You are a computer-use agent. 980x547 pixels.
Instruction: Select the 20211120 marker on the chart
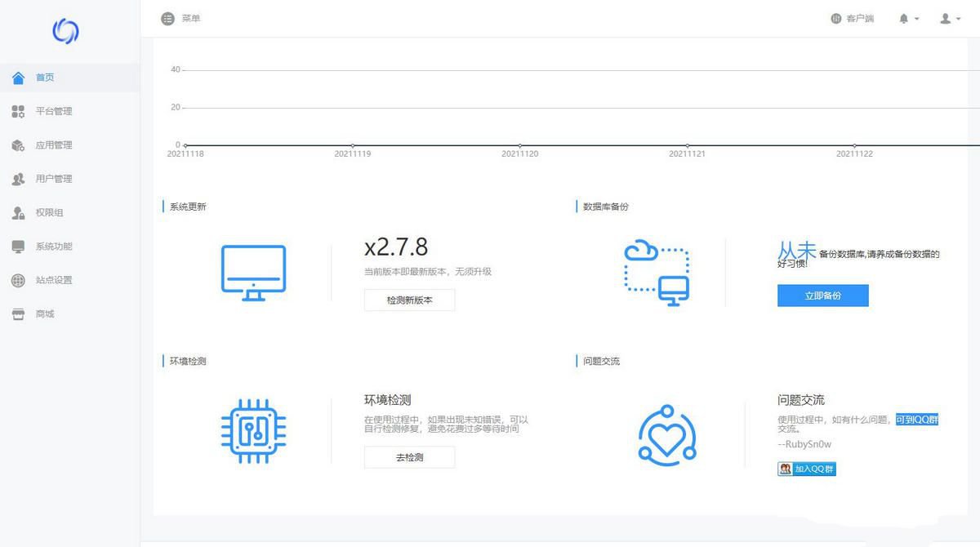pyautogui.click(x=519, y=144)
